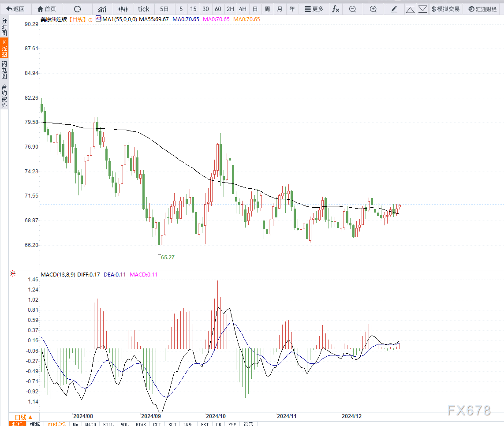Screen dimensions: 504x426
Task: Switch to the line chart icon
Action: click(102, 9)
